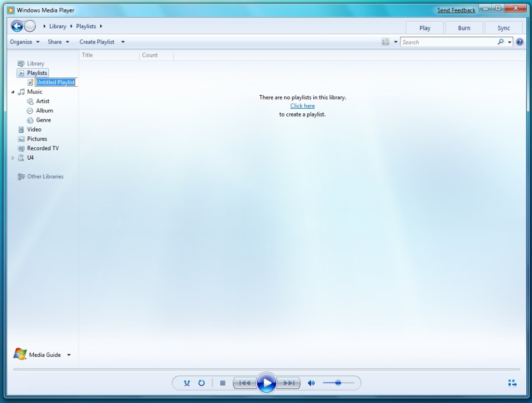Click in the Search input field

click(448, 42)
